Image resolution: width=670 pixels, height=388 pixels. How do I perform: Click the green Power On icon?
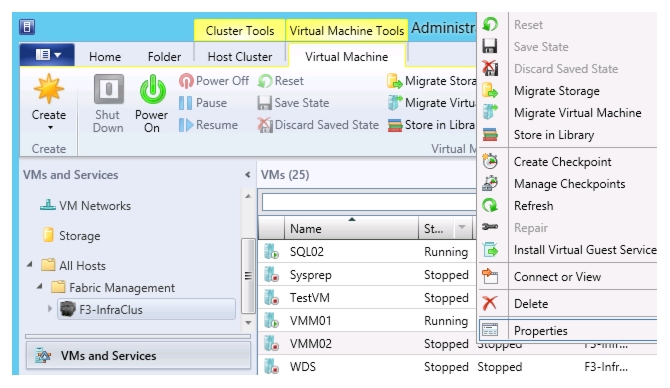(152, 89)
